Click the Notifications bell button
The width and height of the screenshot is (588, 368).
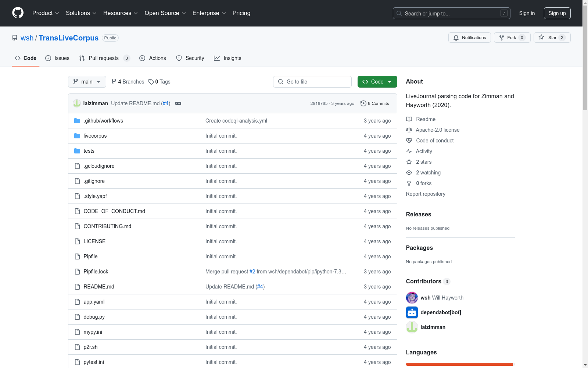pos(469,38)
